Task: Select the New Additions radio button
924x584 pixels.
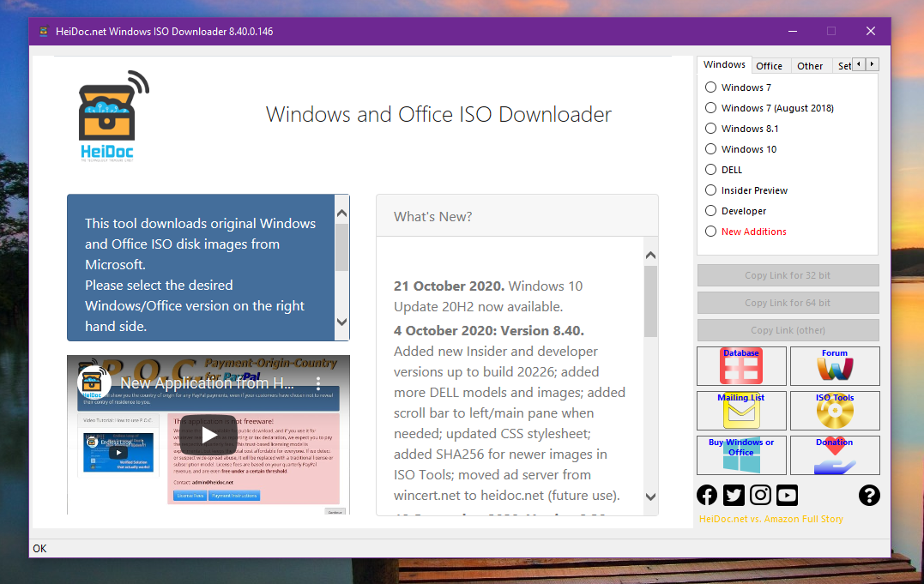Action: coord(710,232)
